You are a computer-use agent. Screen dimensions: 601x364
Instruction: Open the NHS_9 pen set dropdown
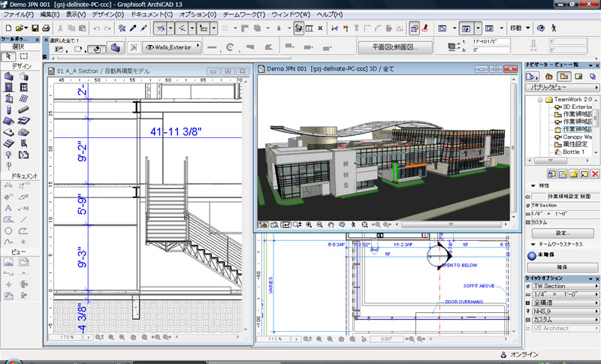[x=566, y=311]
